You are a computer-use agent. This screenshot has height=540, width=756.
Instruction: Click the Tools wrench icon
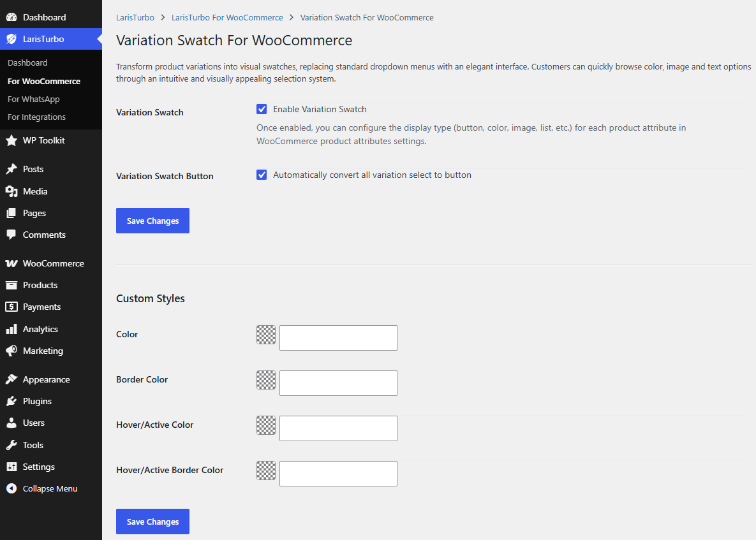coord(11,445)
